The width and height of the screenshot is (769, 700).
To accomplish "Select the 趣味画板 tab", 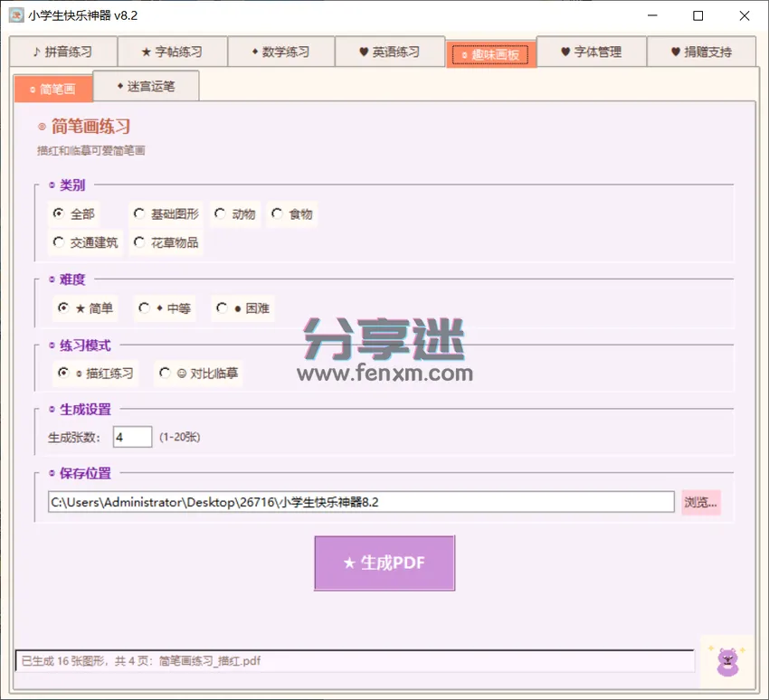I will coord(490,54).
